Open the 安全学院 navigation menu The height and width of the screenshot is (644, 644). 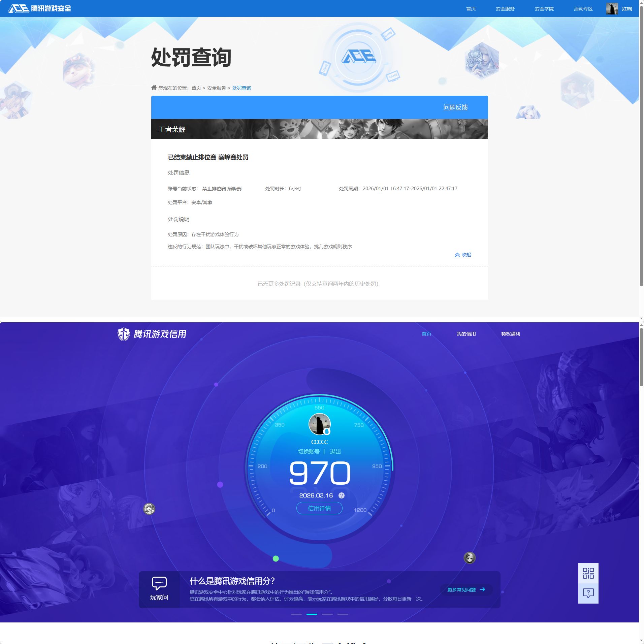[x=544, y=9]
